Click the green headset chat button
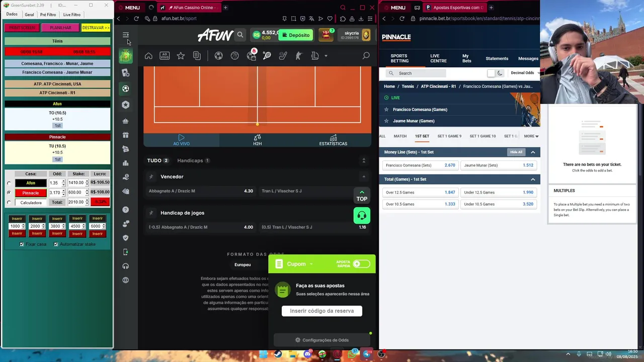 pos(362,216)
